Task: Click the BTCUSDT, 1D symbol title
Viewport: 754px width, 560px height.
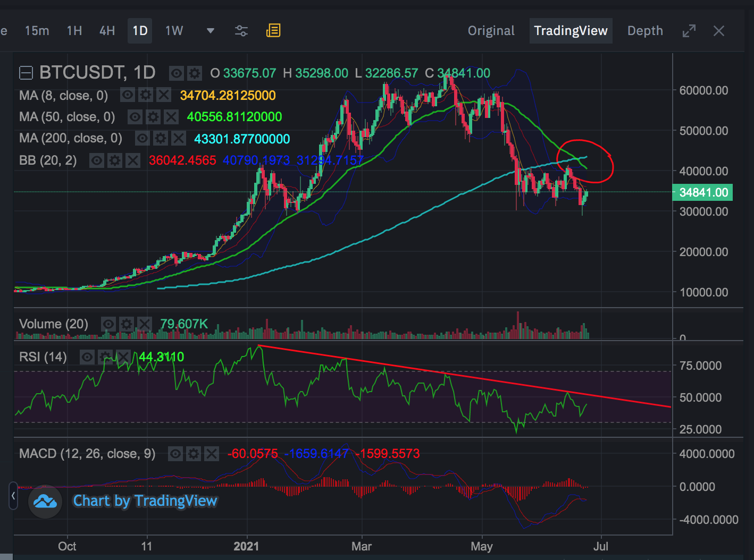Action: tap(97, 73)
